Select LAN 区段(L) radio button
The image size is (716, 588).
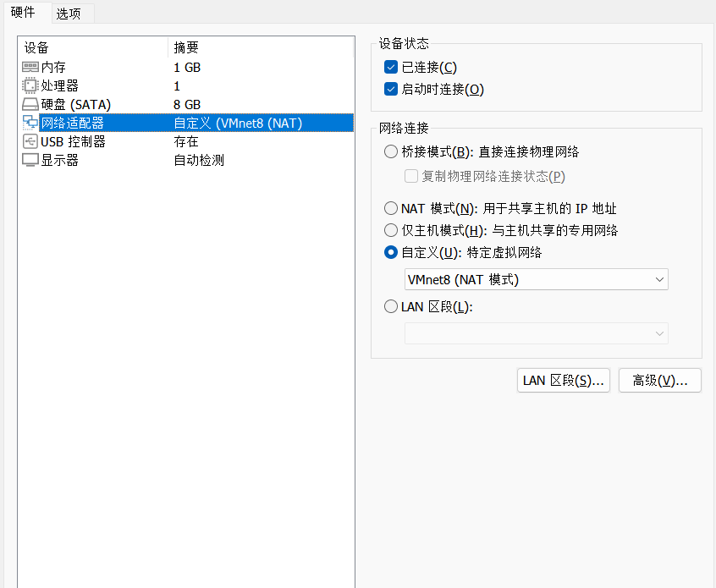coord(391,306)
